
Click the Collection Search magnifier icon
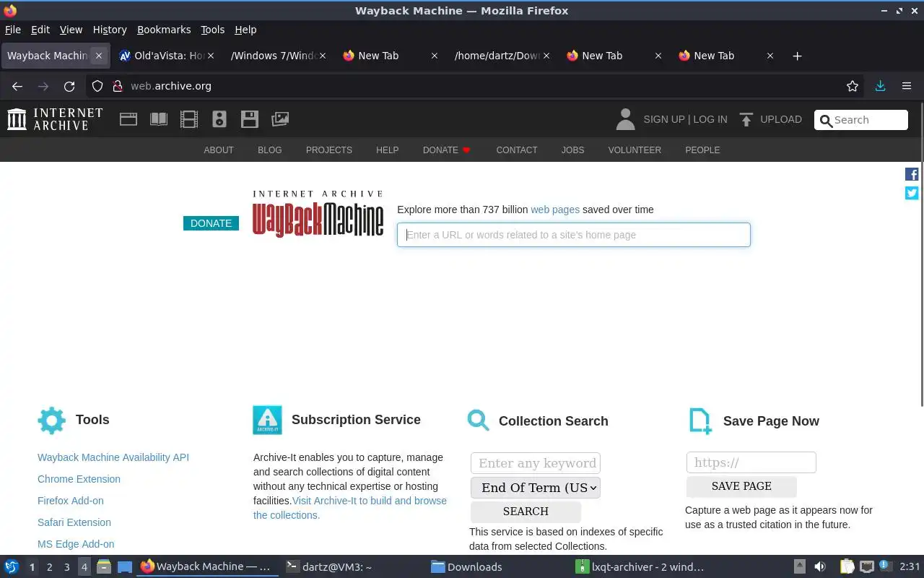(x=478, y=420)
